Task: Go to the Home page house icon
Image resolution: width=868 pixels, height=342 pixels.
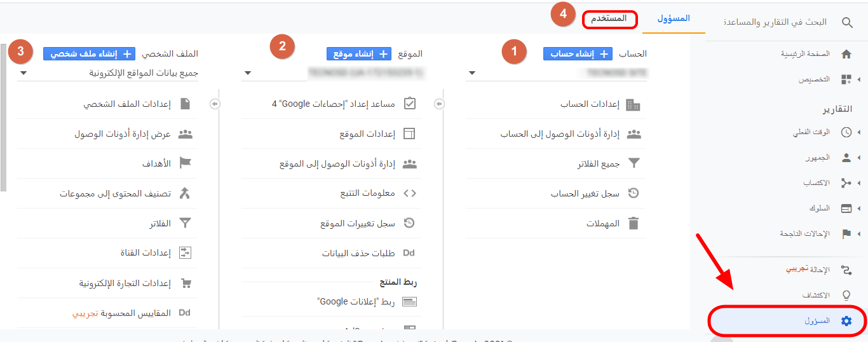Action: point(846,54)
